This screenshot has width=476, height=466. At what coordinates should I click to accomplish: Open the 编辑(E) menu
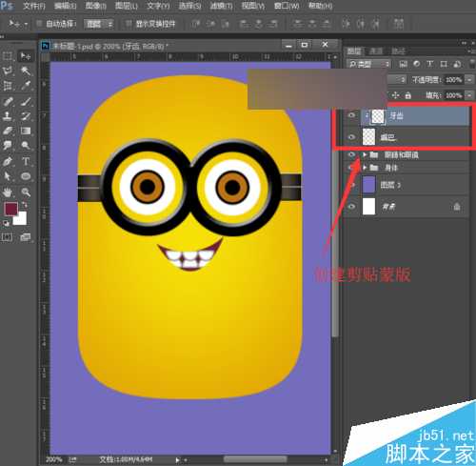(65, 6)
